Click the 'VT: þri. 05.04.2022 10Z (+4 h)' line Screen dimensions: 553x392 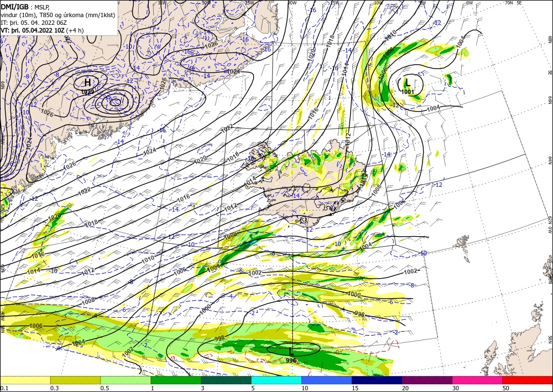coord(42,30)
